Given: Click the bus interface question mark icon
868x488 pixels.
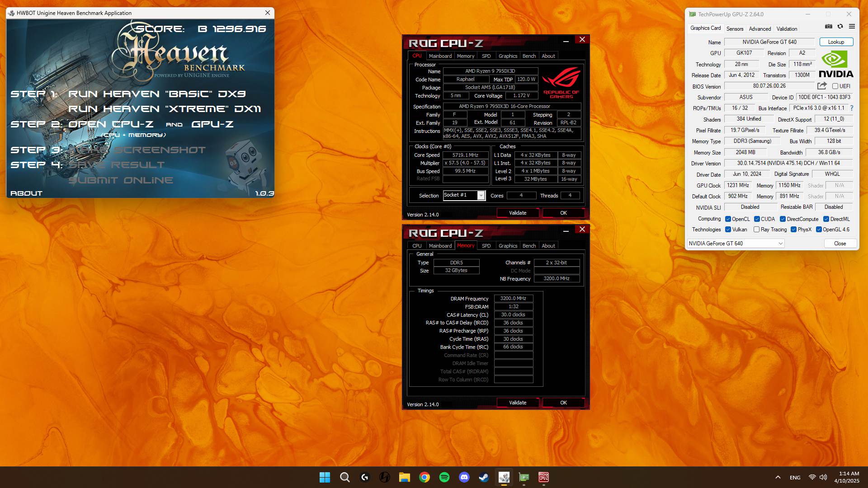Looking at the screenshot, I should 852,108.
